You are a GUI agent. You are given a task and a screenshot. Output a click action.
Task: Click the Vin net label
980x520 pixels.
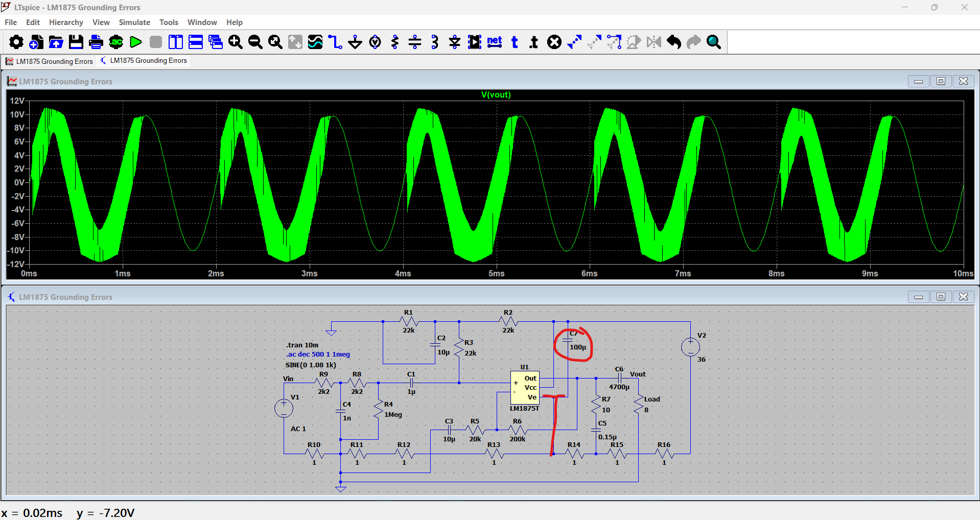click(288, 379)
